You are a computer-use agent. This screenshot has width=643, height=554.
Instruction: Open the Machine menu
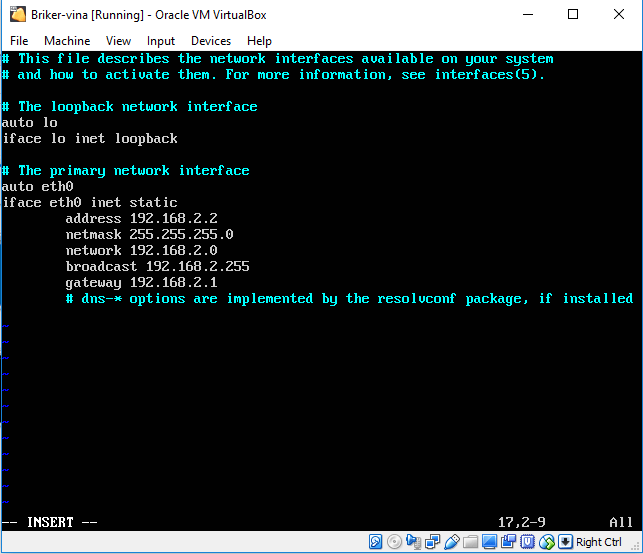pos(67,41)
